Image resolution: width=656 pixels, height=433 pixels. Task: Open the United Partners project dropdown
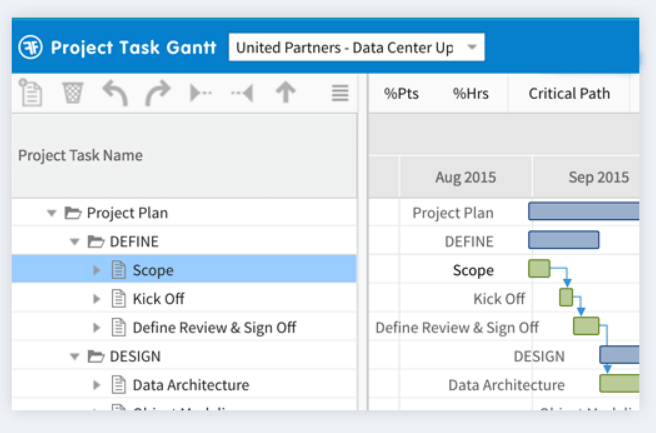tap(356, 47)
